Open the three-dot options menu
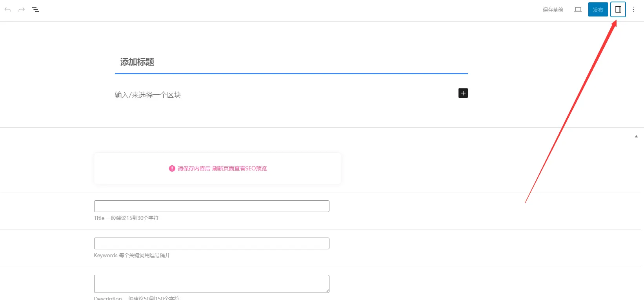644x300 pixels. click(634, 9)
